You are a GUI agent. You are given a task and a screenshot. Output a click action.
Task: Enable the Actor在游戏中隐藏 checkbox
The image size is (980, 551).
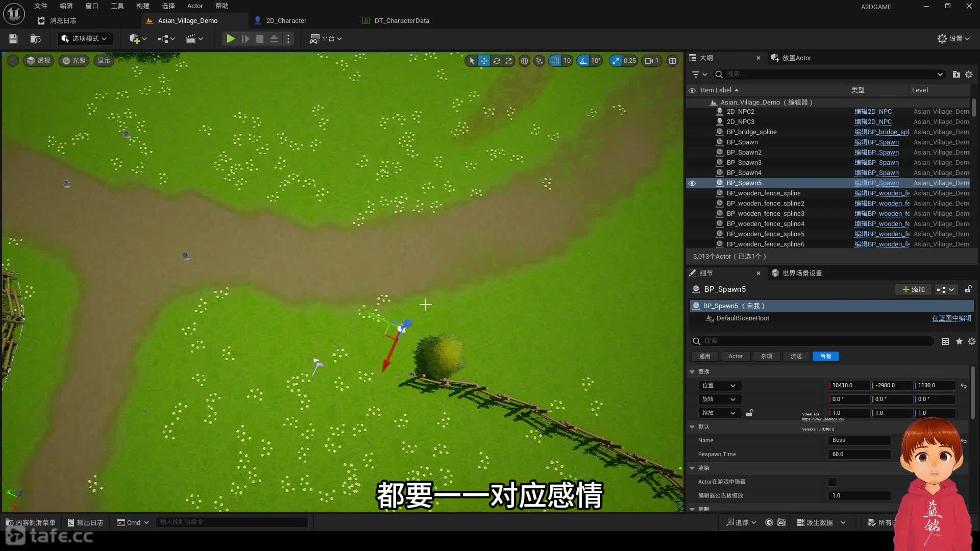832,483
